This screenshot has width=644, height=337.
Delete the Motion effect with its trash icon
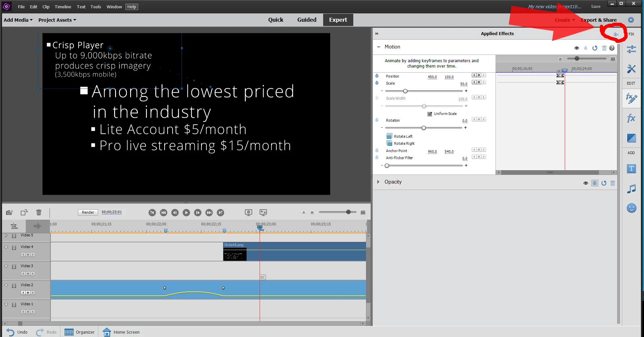pos(604,48)
